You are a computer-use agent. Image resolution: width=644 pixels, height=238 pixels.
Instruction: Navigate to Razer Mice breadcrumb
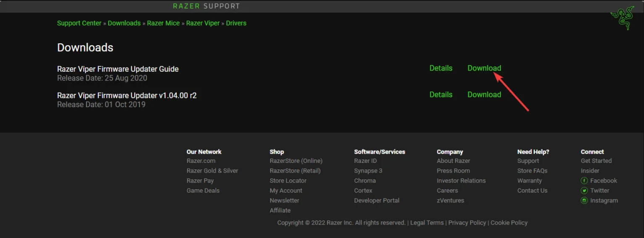(x=163, y=23)
